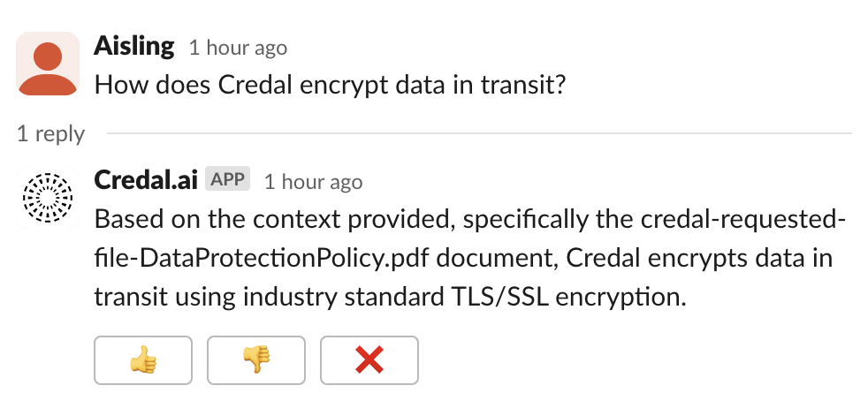Image resolution: width=868 pixels, height=408 pixels.
Task: Open Aisling's profile from her username
Action: 133,46
